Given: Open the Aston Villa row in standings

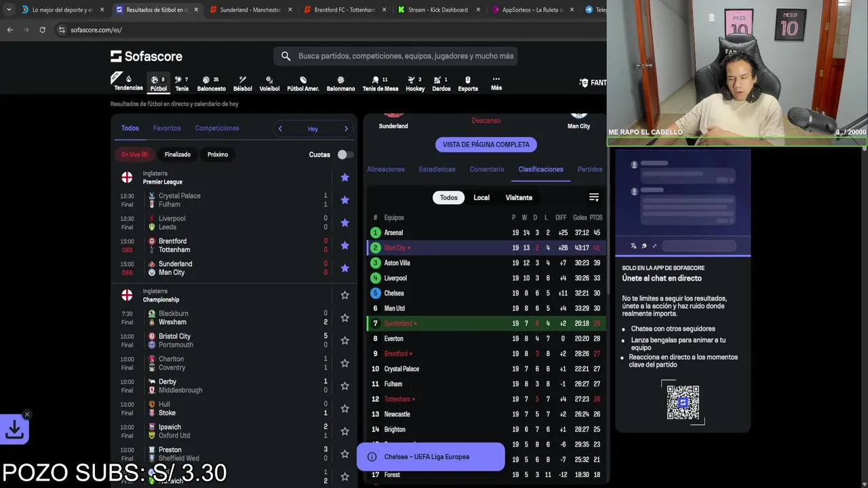Looking at the screenshot, I should (486, 263).
